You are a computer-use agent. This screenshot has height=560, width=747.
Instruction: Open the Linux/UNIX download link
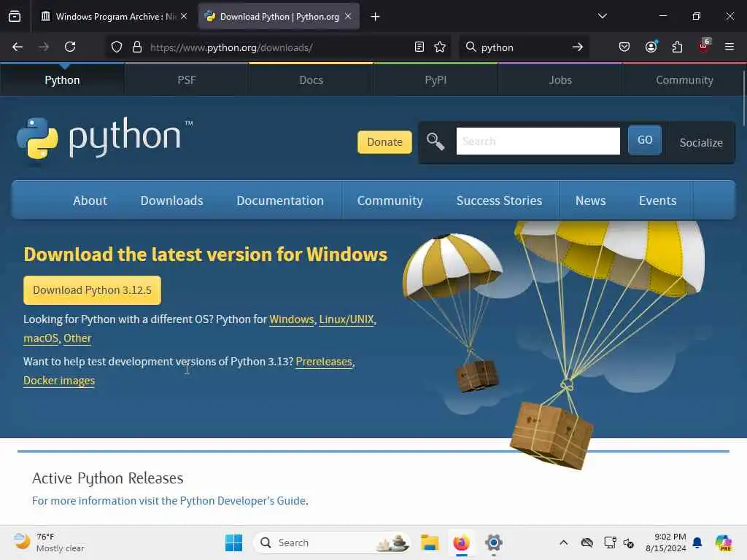[347, 319]
